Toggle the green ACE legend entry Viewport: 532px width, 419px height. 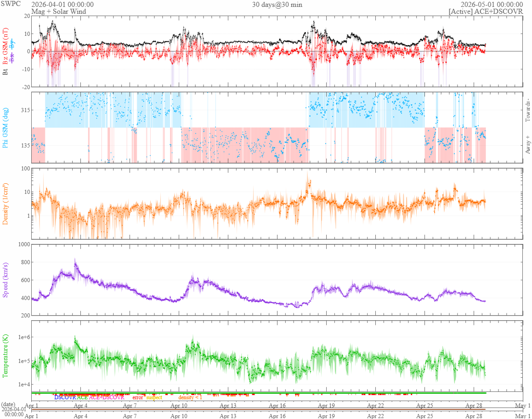tap(82, 397)
